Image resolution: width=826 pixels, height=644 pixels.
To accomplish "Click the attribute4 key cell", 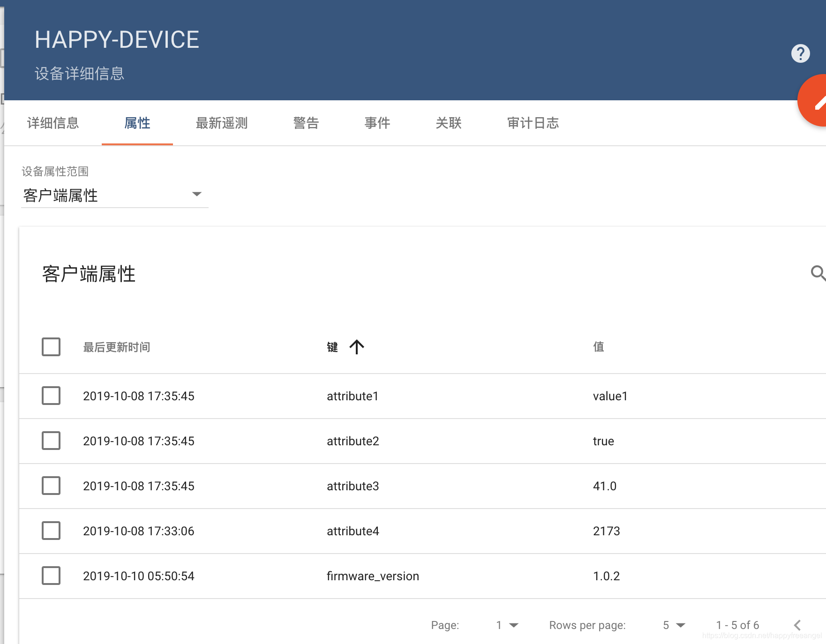I will point(353,531).
